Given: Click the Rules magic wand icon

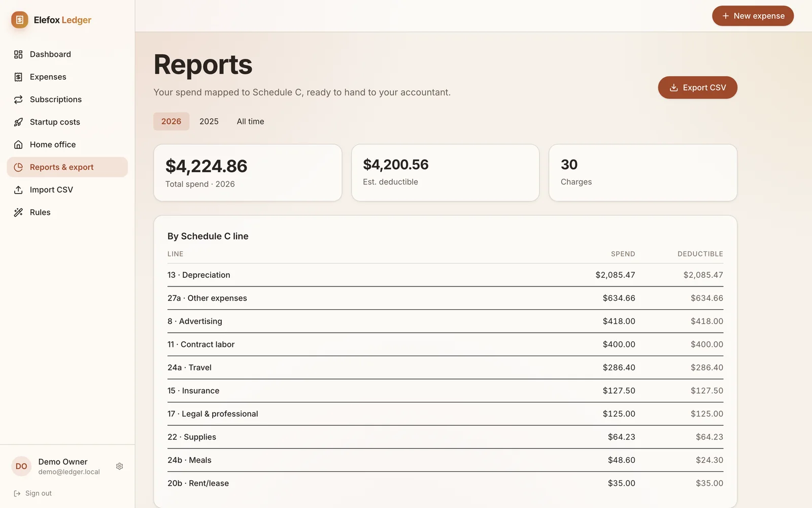Looking at the screenshot, I should [x=18, y=212].
